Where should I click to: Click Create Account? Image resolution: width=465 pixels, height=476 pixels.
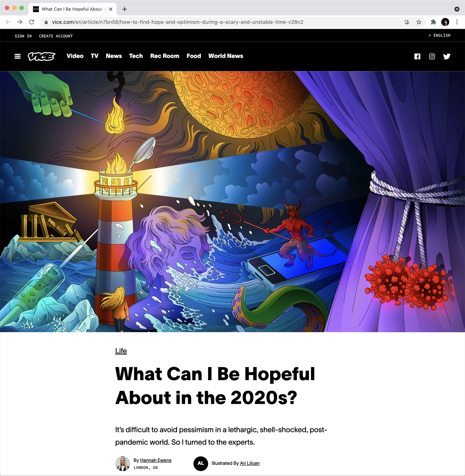click(56, 36)
